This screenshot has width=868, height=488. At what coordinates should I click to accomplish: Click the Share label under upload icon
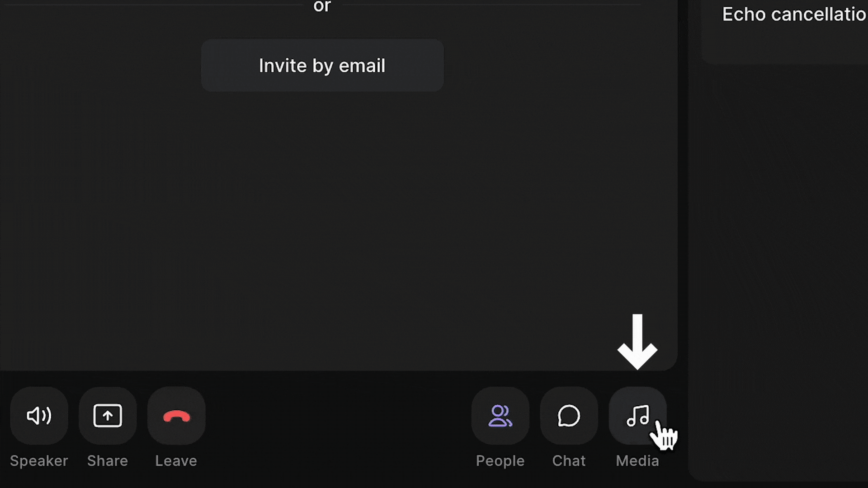[108, 461]
